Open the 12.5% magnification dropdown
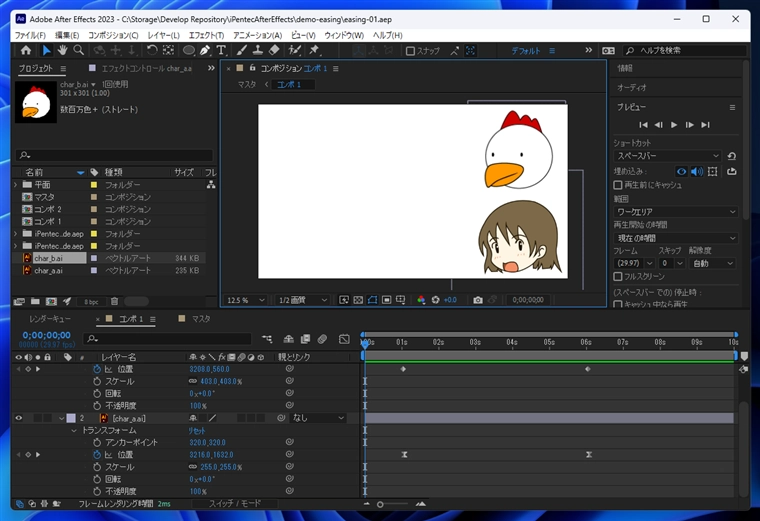The width and height of the screenshot is (760, 521). [x=245, y=300]
